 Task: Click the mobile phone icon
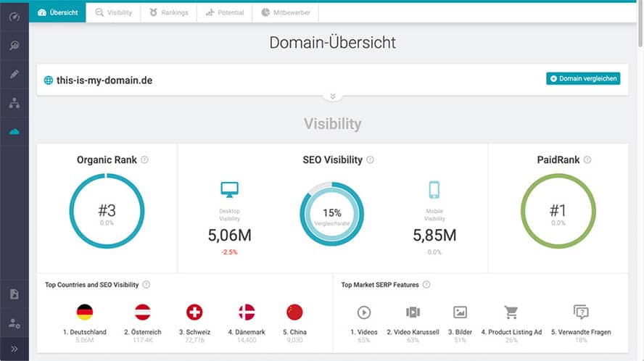pyautogui.click(x=434, y=190)
